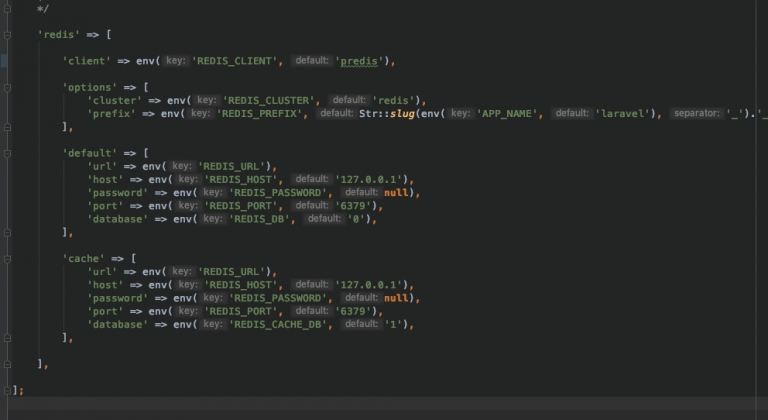Click the underlined 'predis' default value
The image size is (768, 420).
pyautogui.click(x=359, y=61)
